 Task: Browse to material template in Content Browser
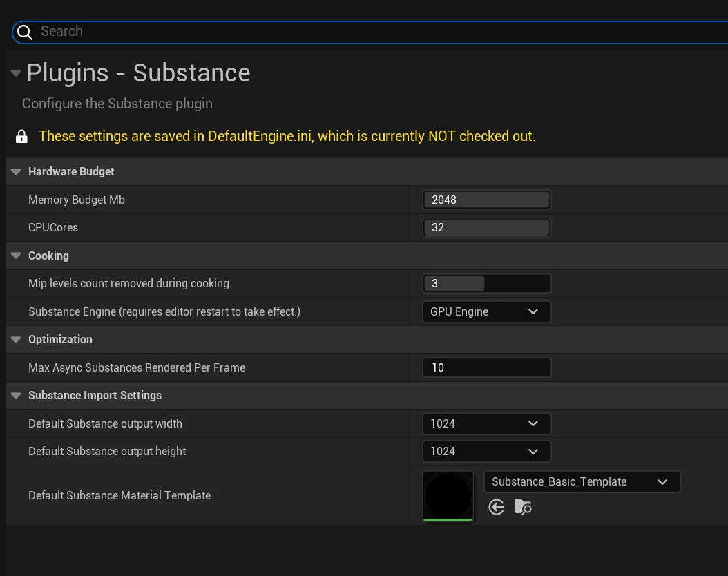524,508
